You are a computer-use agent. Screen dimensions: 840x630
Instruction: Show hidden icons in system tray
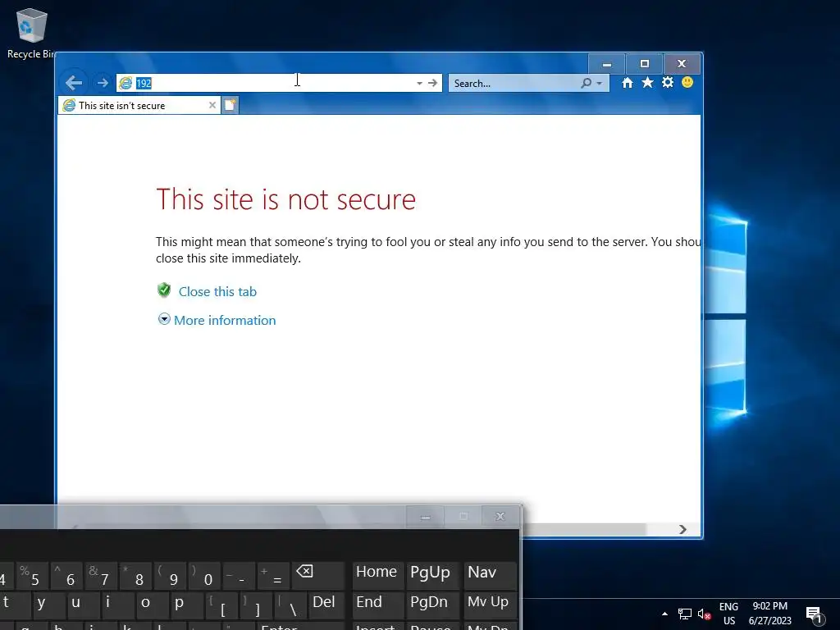[664, 614]
